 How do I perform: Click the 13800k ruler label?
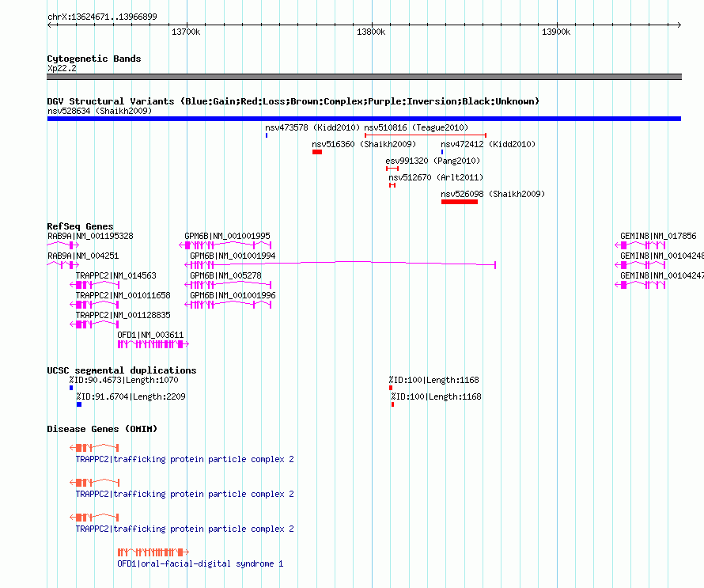(371, 32)
